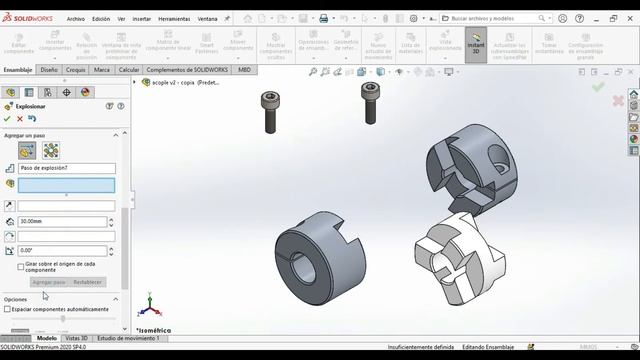The height and width of the screenshot is (360, 640).
Task: Open the Vista explosionada dropdown arrow
Action: pos(445,58)
